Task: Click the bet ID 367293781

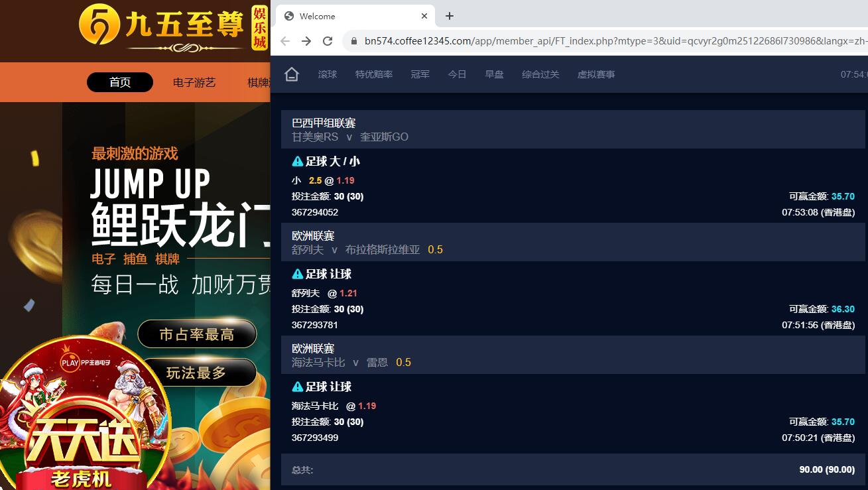Action: point(315,325)
